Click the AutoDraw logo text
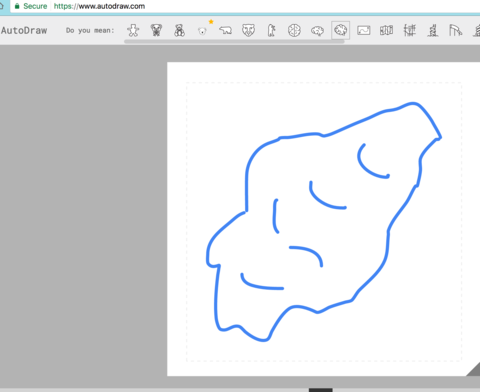This screenshot has height=392, width=480. pos(24,30)
